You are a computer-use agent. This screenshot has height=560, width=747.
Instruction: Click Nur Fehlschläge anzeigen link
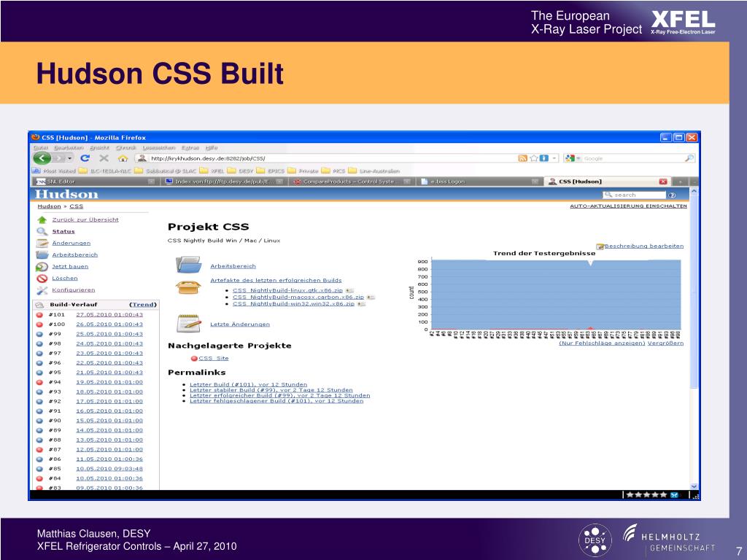click(x=602, y=343)
